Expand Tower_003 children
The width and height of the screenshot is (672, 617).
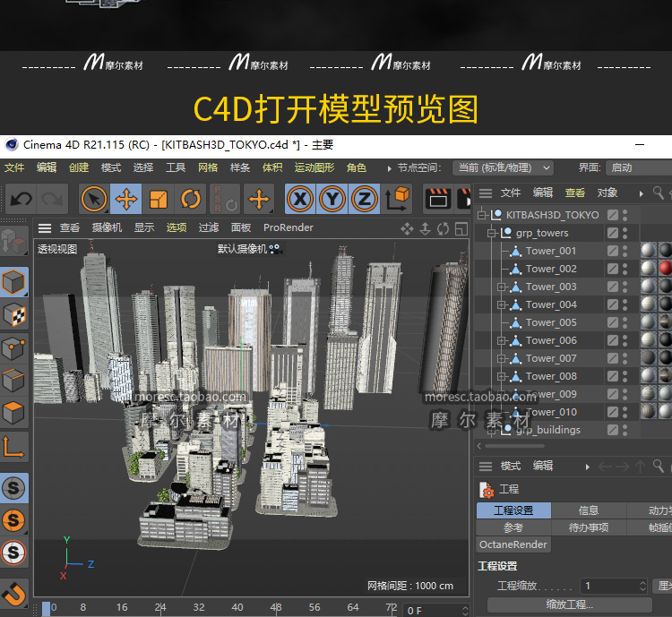click(501, 287)
